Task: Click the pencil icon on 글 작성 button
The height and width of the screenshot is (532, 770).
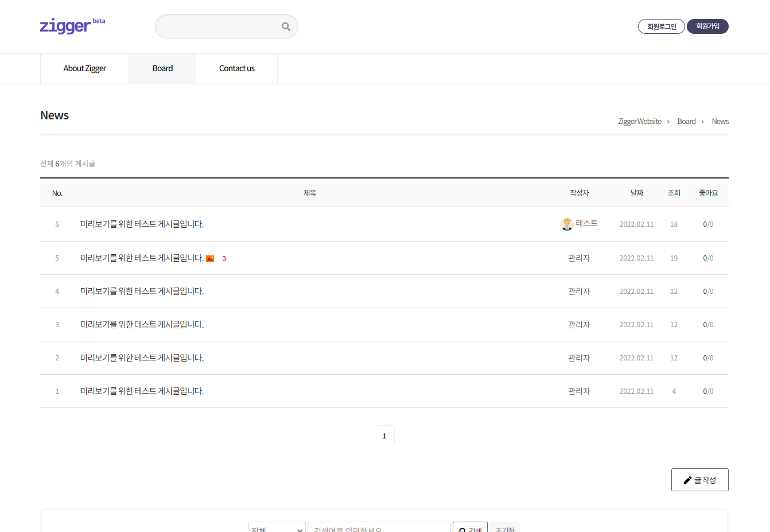Action: 687,480
